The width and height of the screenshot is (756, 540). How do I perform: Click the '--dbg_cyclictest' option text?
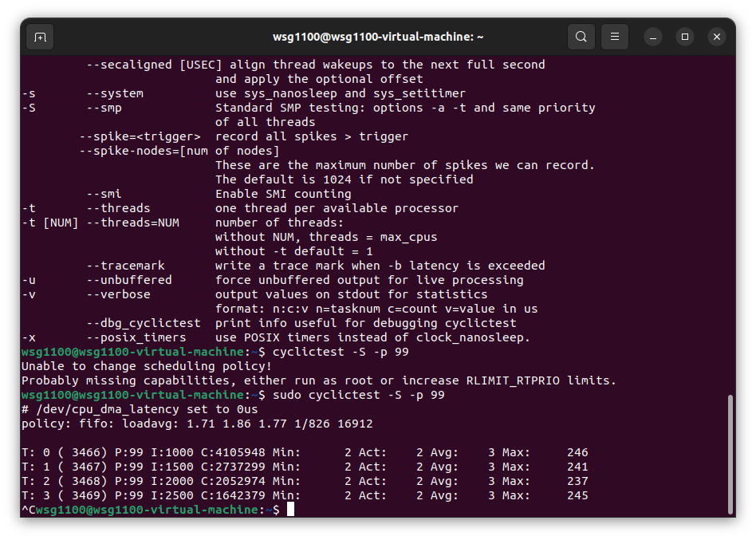144,323
